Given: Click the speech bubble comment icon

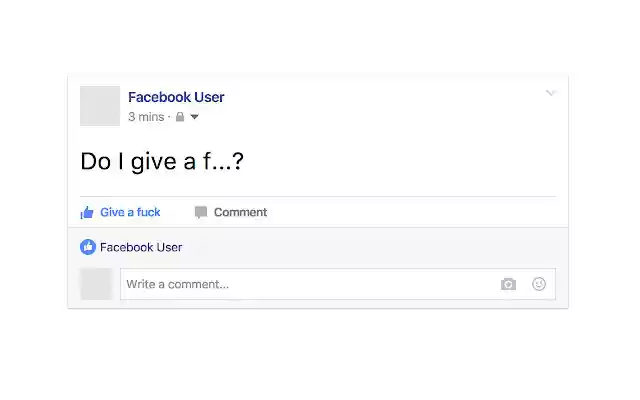Looking at the screenshot, I should point(201,212).
